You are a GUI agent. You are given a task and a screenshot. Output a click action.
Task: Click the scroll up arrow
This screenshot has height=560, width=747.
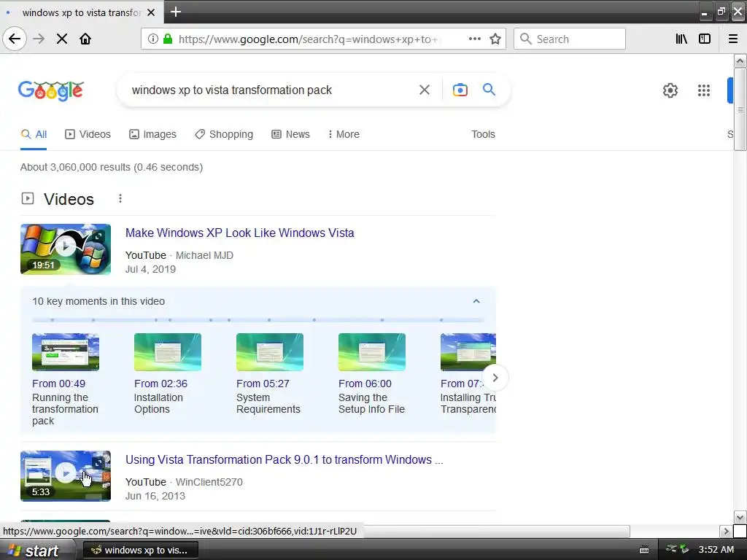coord(740,61)
